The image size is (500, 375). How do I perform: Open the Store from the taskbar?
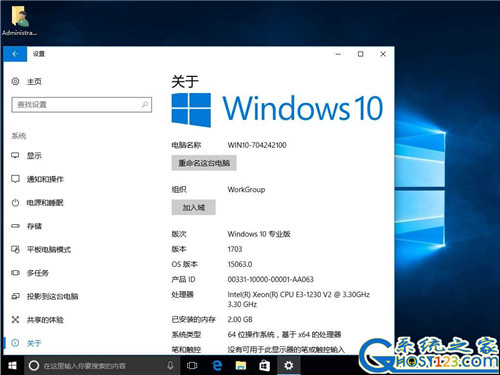(265, 366)
